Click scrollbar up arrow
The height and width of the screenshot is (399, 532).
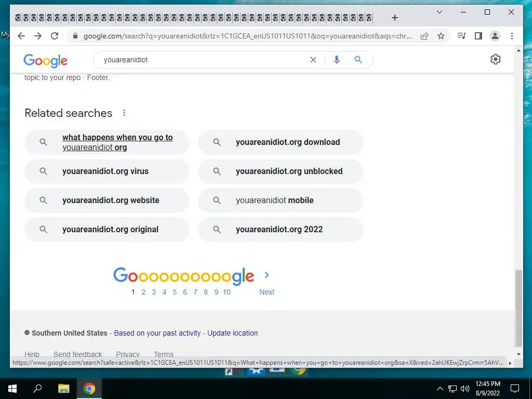pyautogui.click(x=518, y=50)
